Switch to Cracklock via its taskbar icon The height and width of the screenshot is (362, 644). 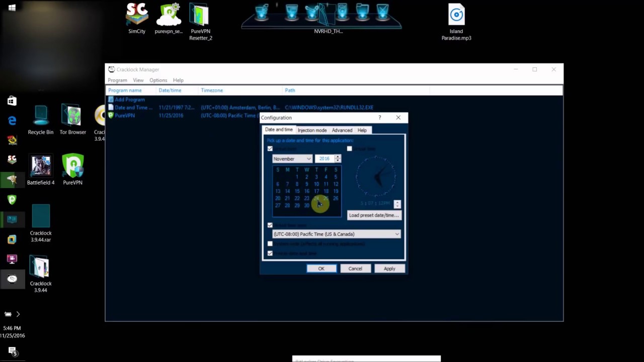coord(12,279)
